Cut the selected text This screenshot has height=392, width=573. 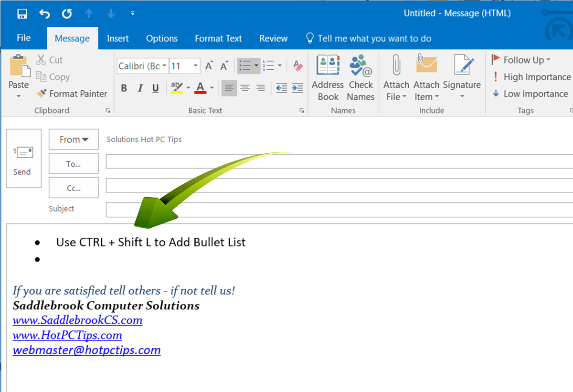point(50,60)
